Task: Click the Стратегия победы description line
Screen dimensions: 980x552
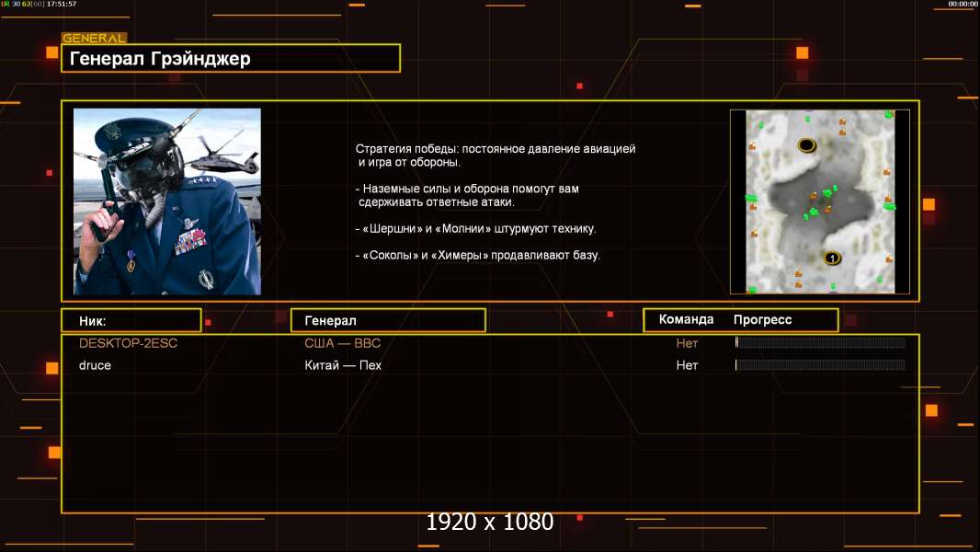Action: pos(496,155)
